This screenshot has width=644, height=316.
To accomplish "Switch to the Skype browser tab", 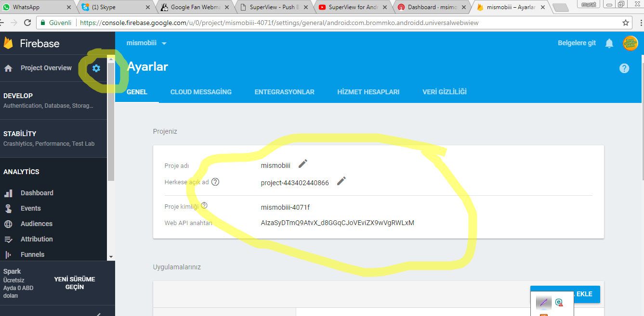I will pos(117,7).
